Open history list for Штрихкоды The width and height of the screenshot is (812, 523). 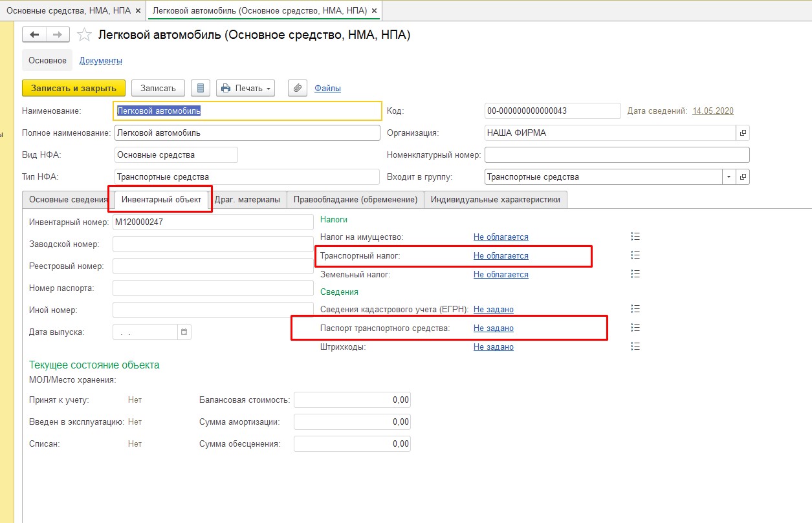click(x=635, y=347)
